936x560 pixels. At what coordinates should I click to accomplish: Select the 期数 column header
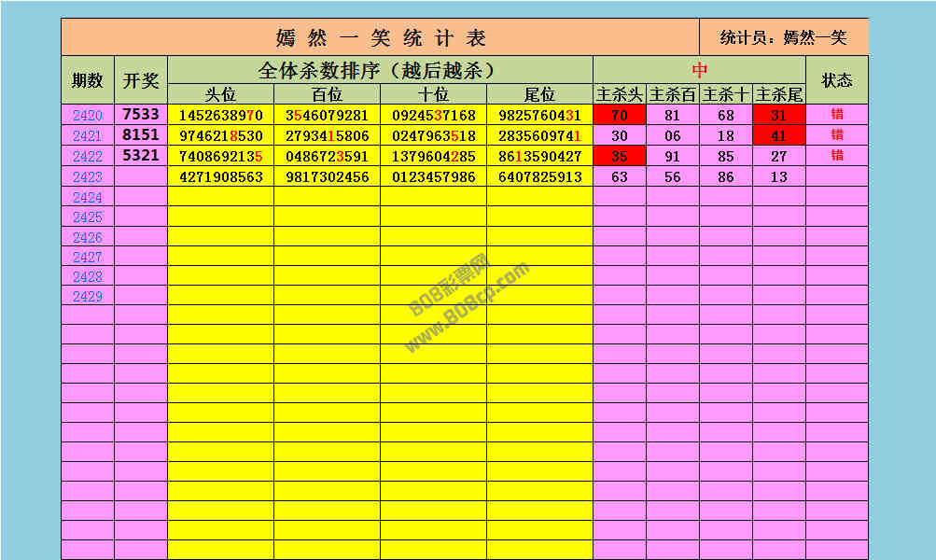[88, 80]
